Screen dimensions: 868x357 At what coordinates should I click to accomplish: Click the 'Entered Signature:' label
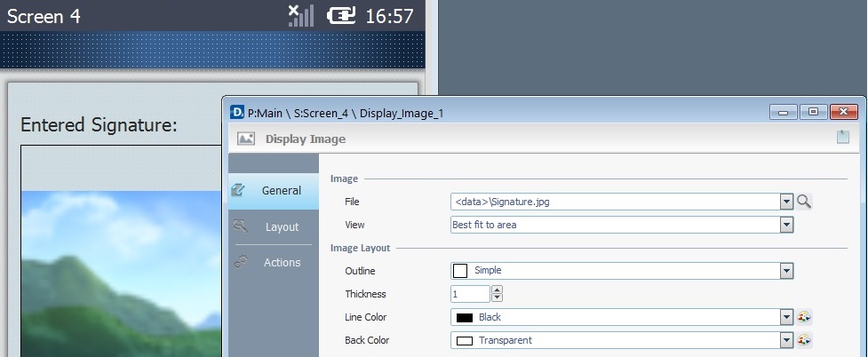[99, 125]
